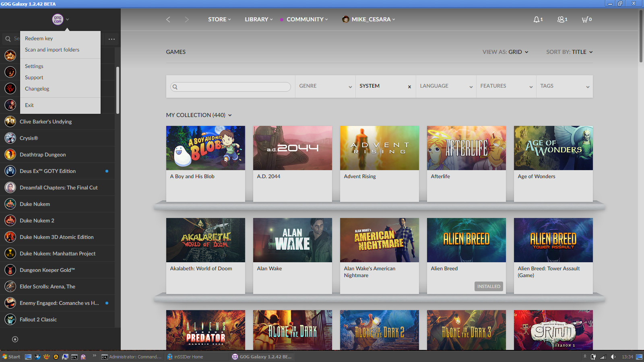This screenshot has width=644, height=362.
Task: Open A Boy and His Blob thumbnail
Action: (x=206, y=148)
